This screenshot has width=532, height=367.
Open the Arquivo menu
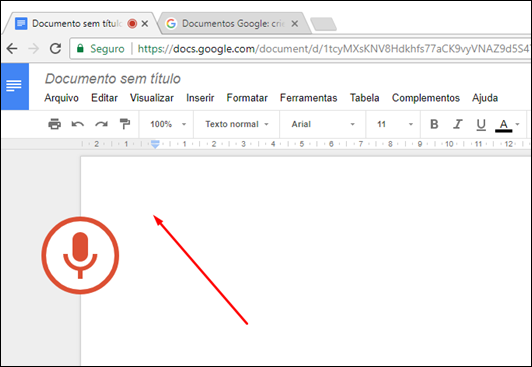61,98
